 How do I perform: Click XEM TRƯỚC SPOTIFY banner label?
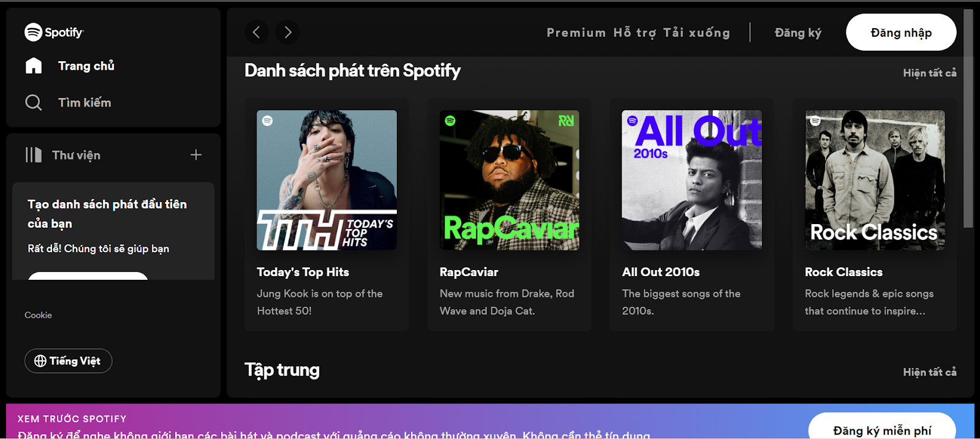[72, 419]
